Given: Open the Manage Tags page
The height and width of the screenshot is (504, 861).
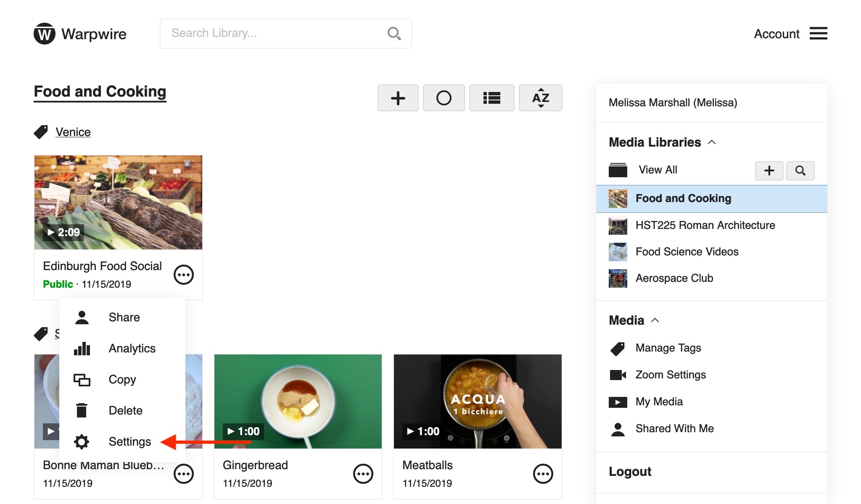Looking at the screenshot, I should pyautogui.click(x=668, y=347).
